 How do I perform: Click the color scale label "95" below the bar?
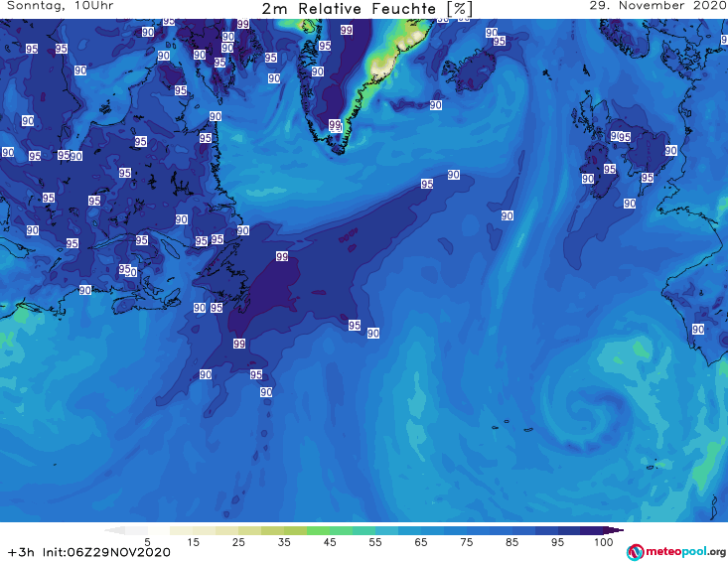[557, 542]
